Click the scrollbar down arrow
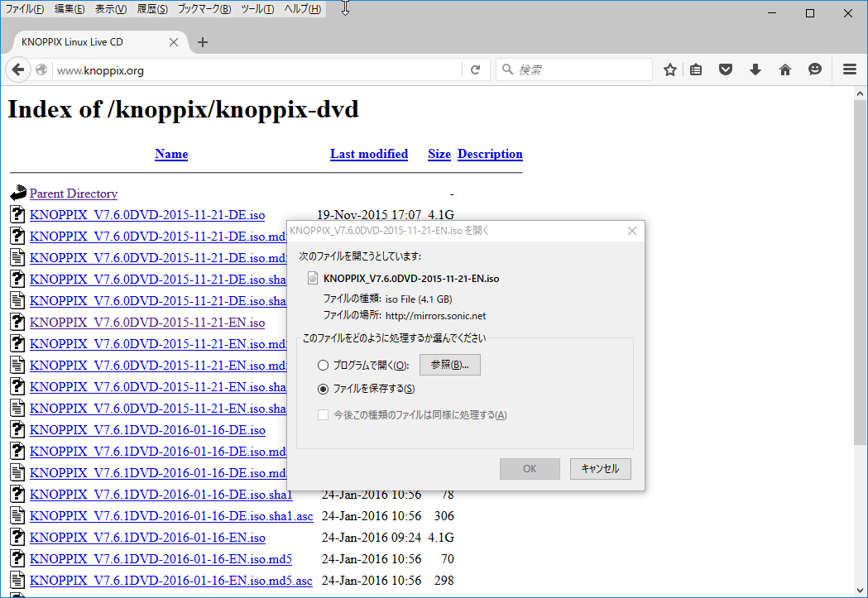 pos(860,590)
